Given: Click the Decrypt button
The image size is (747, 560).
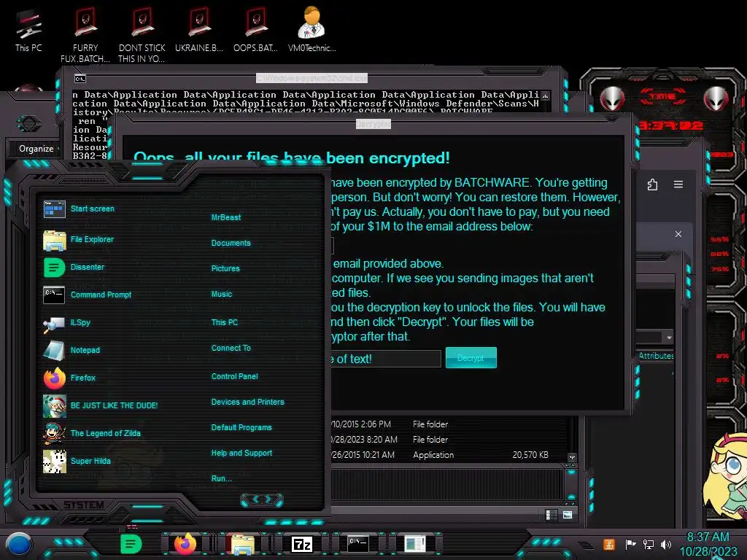Looking at the screenshot, I should pyautogui.click(x=471, y=357).
